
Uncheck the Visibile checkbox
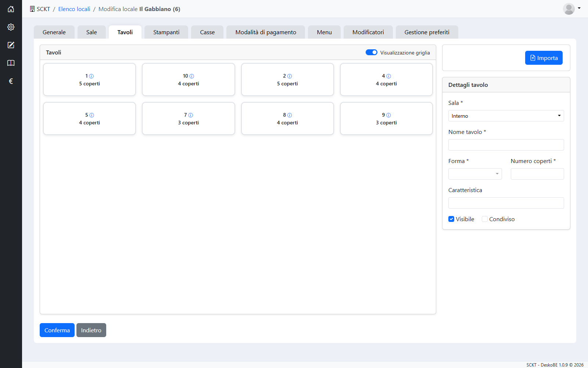coord(451,219)
